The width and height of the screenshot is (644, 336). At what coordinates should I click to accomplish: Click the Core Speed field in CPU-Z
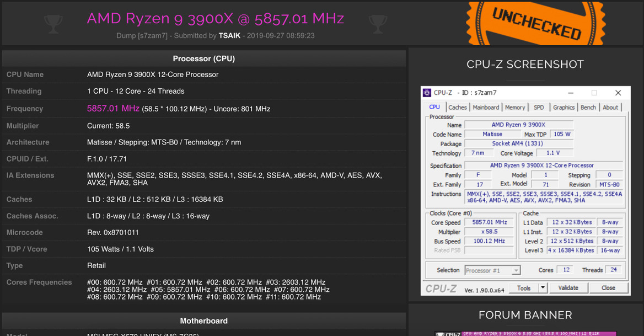click(489, 222)
